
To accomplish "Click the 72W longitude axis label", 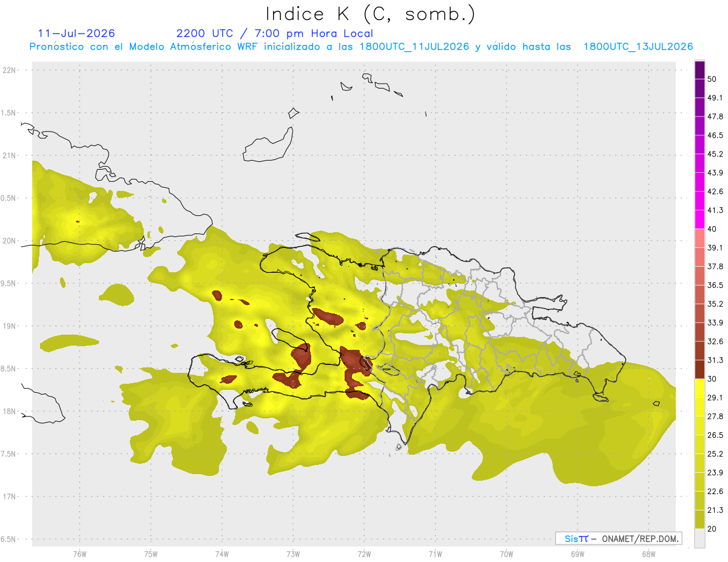I will [364, 554].
